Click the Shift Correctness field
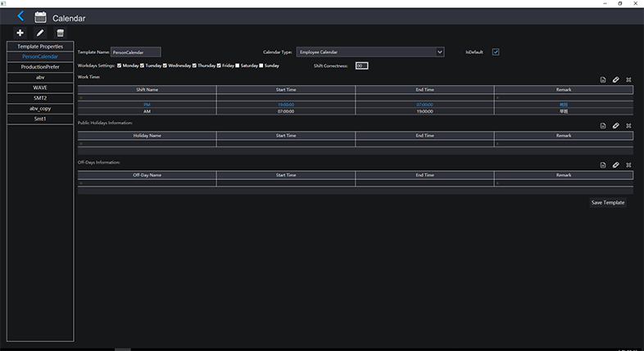This screenshot has height=351, width=644. click(x=361, y=65)
